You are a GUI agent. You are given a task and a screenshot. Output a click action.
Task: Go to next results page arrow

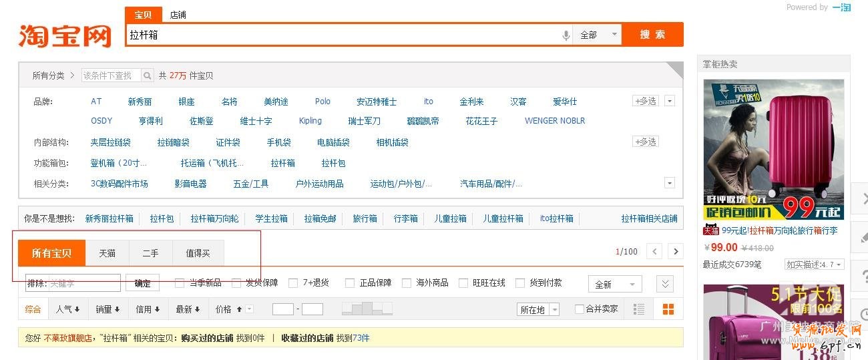pyautogui.click(x=676, y=251)
